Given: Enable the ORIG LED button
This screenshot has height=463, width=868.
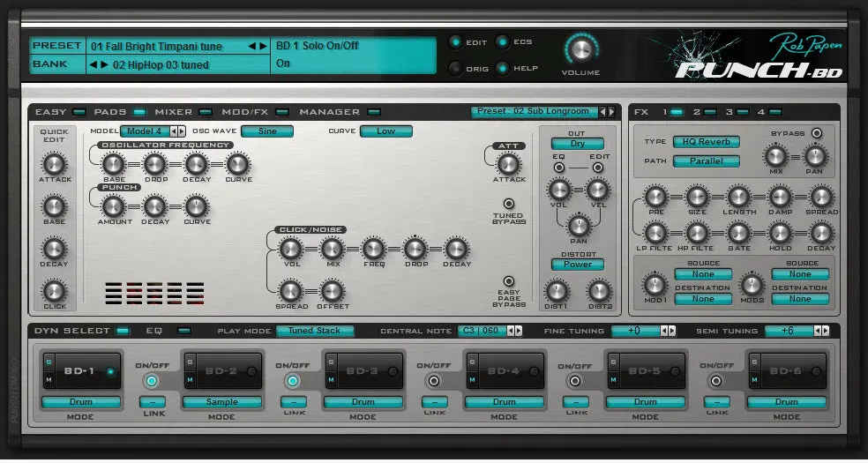Looking at the screenshot, I should [455, 69].
